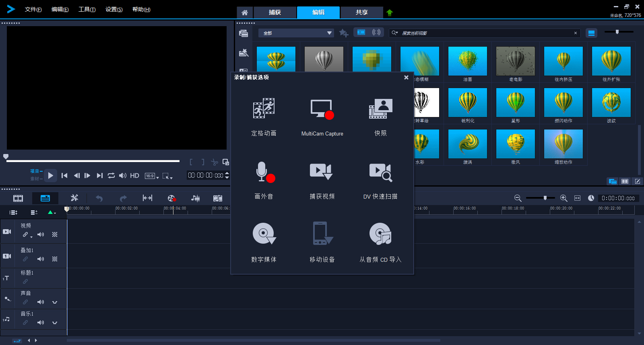
Task: Open search options magnifier dropdown
Action: tap(395, 33)
